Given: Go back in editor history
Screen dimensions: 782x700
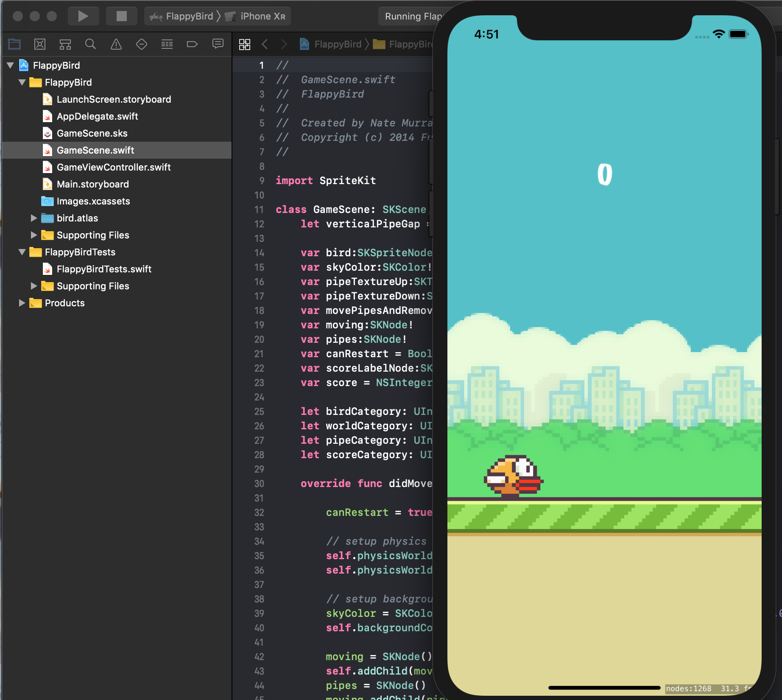Looking at the screenshot, I should [x=265, y=44].
